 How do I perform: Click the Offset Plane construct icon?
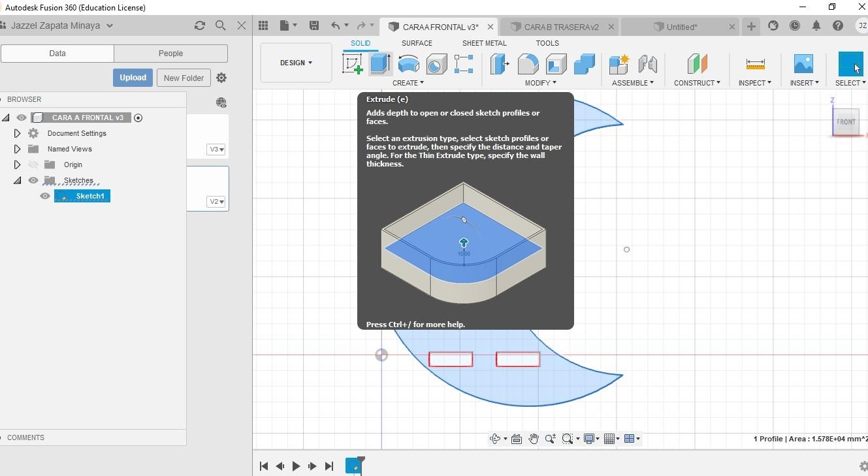pos(697,64)
